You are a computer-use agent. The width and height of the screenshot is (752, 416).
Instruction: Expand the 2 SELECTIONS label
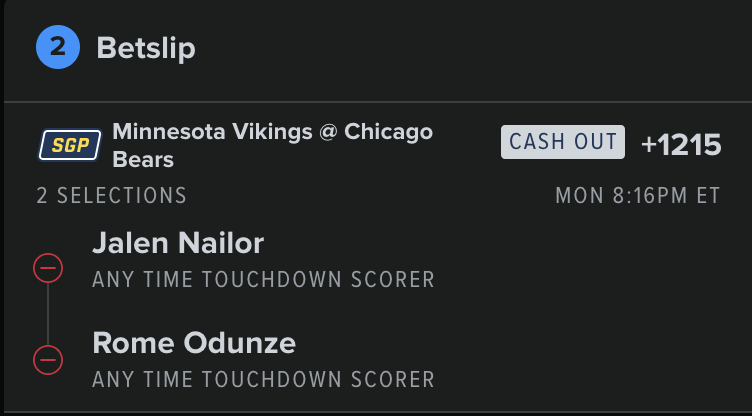pos(112,196)
